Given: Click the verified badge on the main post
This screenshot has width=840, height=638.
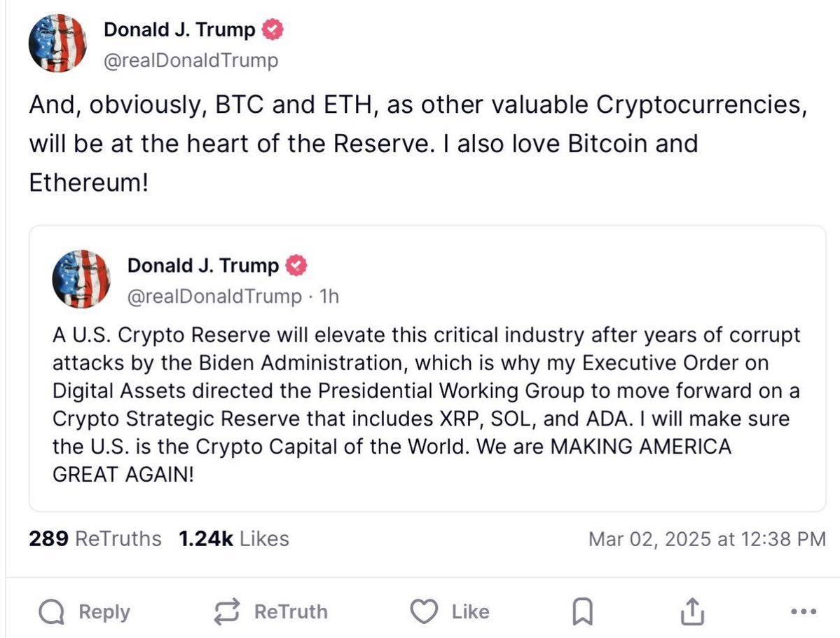Looking at the screenshot, I should click(x=273, y=30).
